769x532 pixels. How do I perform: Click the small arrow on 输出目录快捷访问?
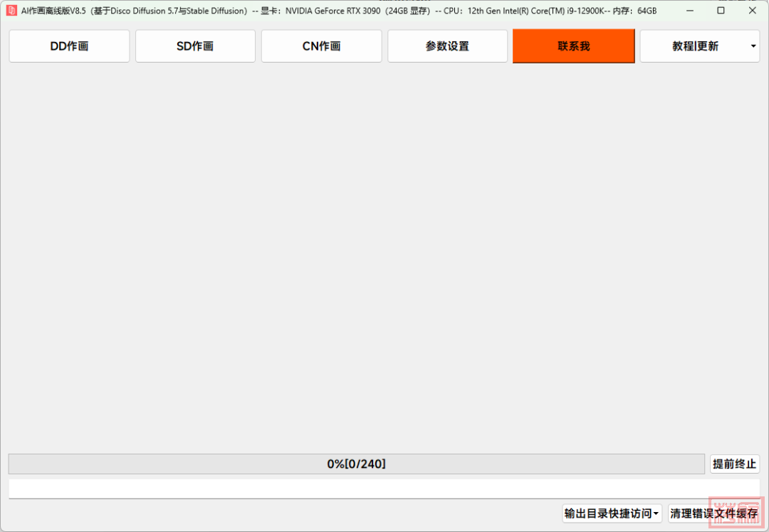(x=656, y=513)
